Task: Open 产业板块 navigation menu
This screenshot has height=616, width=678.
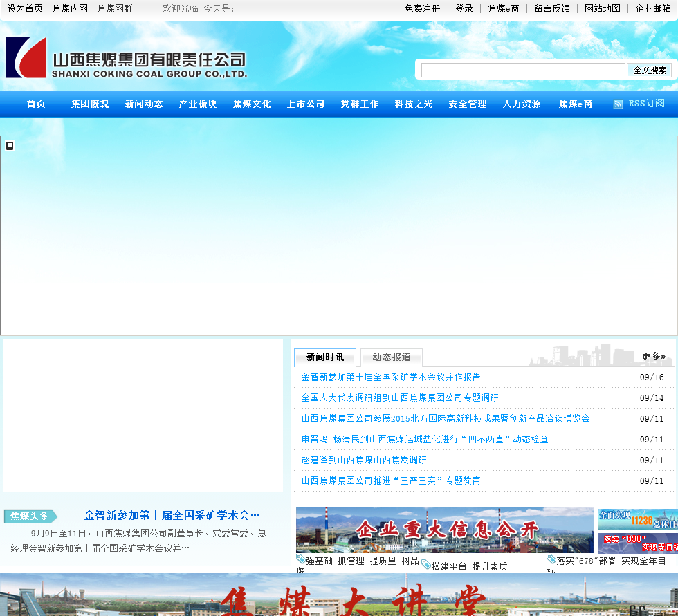Action: 198,104
